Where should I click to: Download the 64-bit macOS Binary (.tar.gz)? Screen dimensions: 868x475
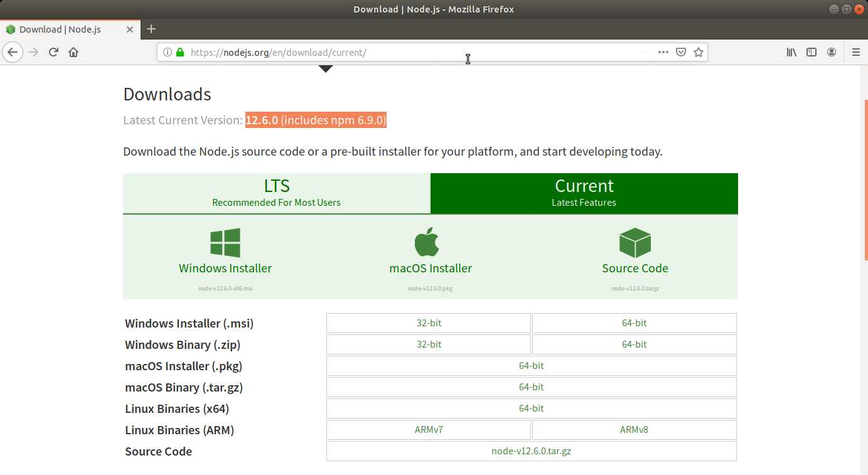(532, 387)
